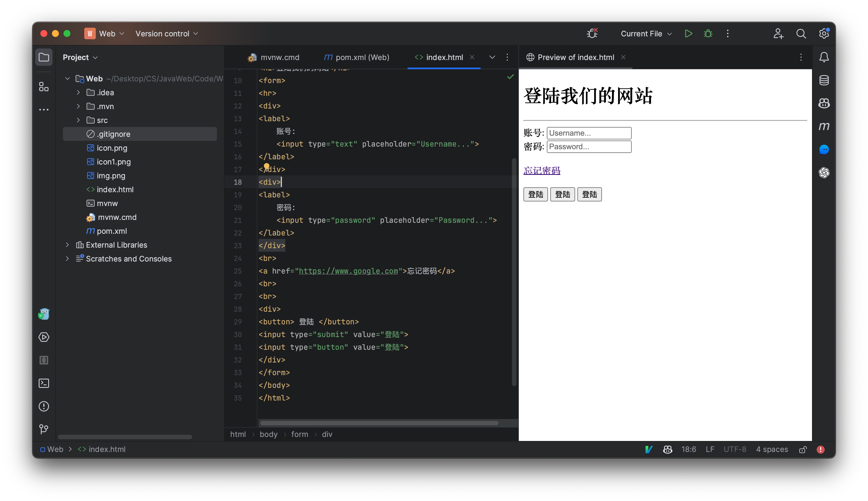Select index.html in project tree
Screen dimensions: 868x501
click(x=115, y=189)
